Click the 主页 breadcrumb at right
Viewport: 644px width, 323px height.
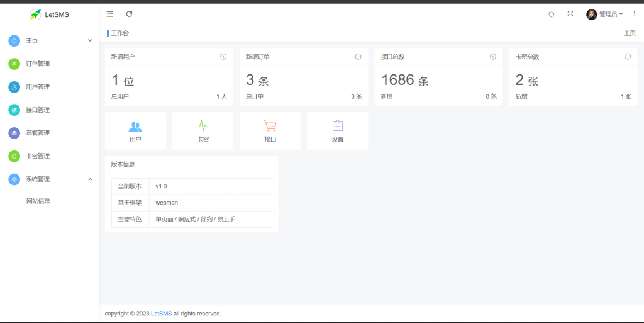(630, 33)
